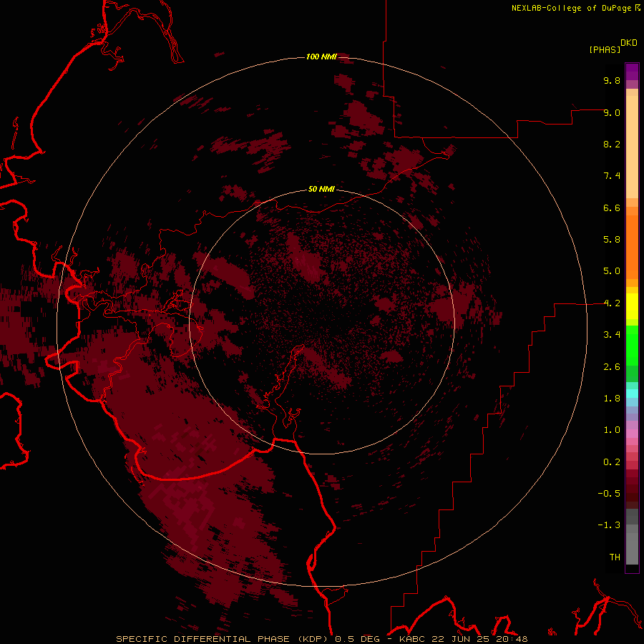Click the -0.5 value on color scale
The height and width of the screenshot is (644, 644).
(609, 494)
